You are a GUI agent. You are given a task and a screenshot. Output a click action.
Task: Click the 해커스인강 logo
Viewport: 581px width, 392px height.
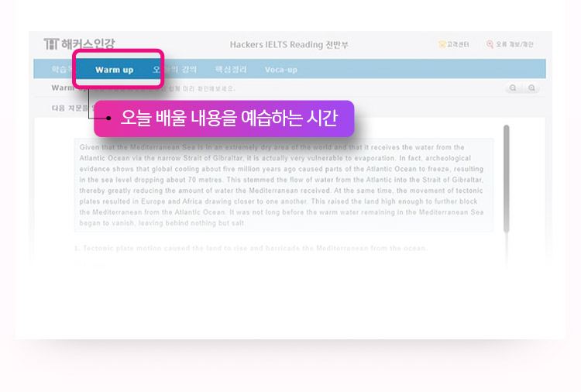click(80, 43)
